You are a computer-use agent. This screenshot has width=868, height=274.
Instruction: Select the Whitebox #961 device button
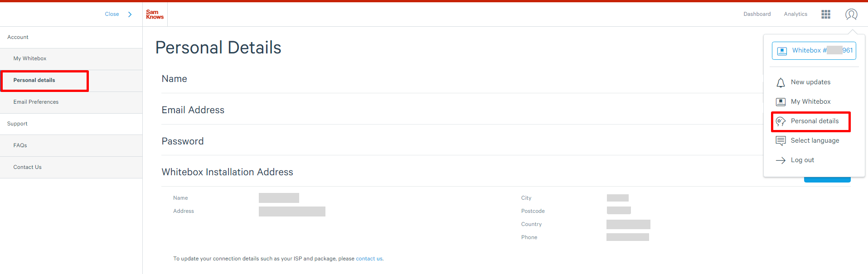coord(814,51)
